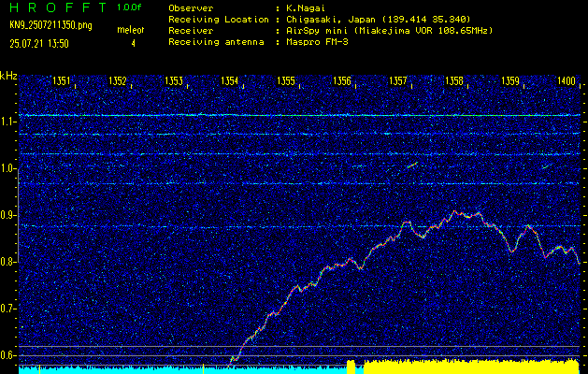Click the version number 1.00f

click(x=129, y=7)
